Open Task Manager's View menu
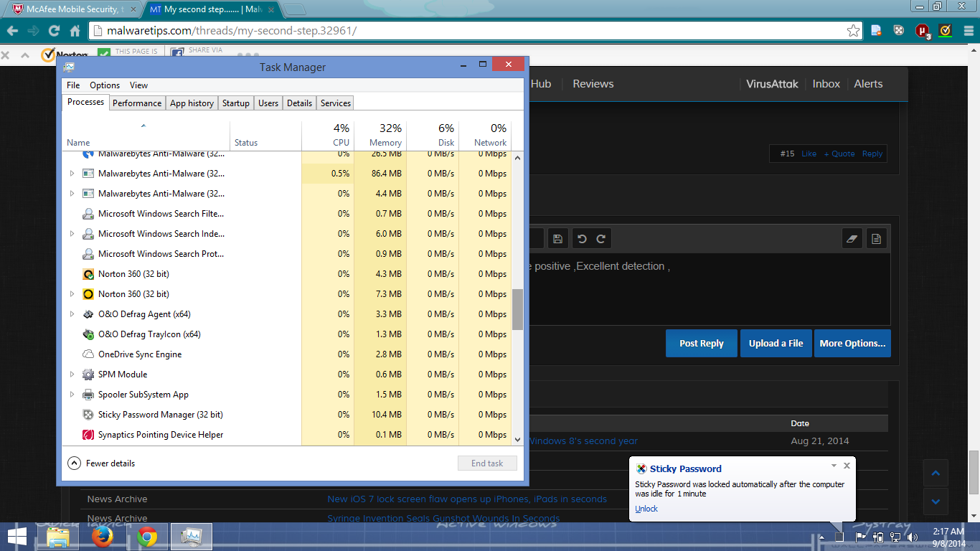This screenshot has height=551, width=980. pyautogui.click(x=138, y=85)
